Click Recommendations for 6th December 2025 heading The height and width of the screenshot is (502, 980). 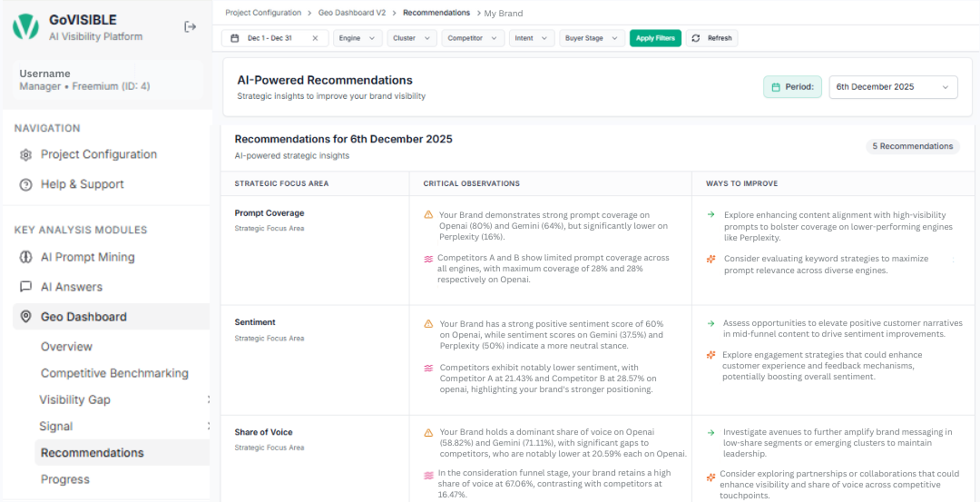click(x=343, y=139)
